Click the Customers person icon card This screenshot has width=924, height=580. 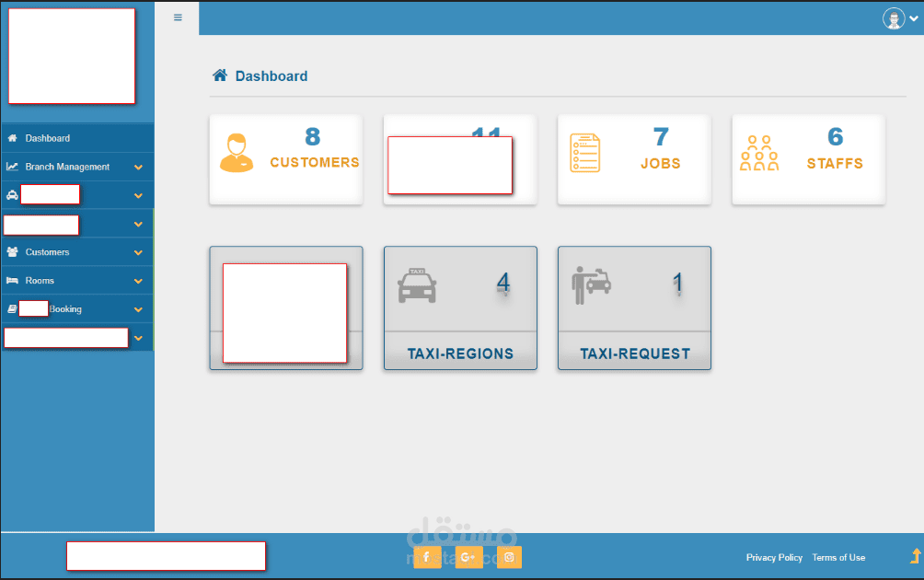click(x=237, y=153)
